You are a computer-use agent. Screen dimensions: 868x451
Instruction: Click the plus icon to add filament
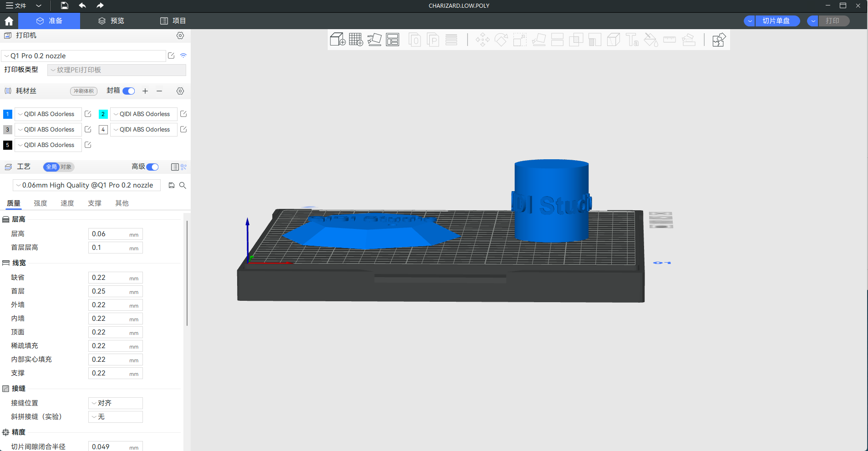tap(145, 91)
